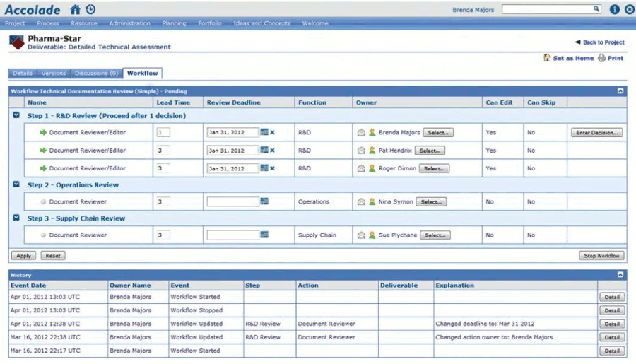Open the recent history clock icon
Screen dimensions: 636x364
click(91, 9)
